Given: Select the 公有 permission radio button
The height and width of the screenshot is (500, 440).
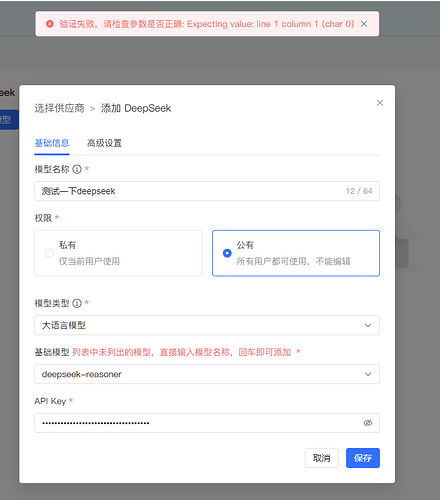Looking at the screenshot, I should 227,253.
